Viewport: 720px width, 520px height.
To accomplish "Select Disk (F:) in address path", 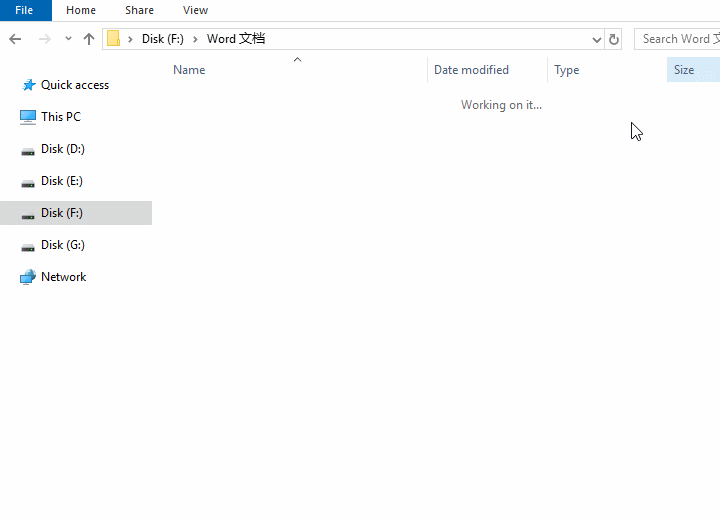I will (163, 39).
